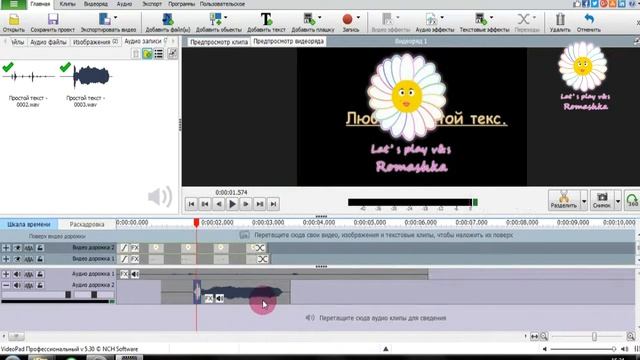This screenshot has width=640, height=360.
Task: Click the Открыть folder icon
Action: (13, 19)
